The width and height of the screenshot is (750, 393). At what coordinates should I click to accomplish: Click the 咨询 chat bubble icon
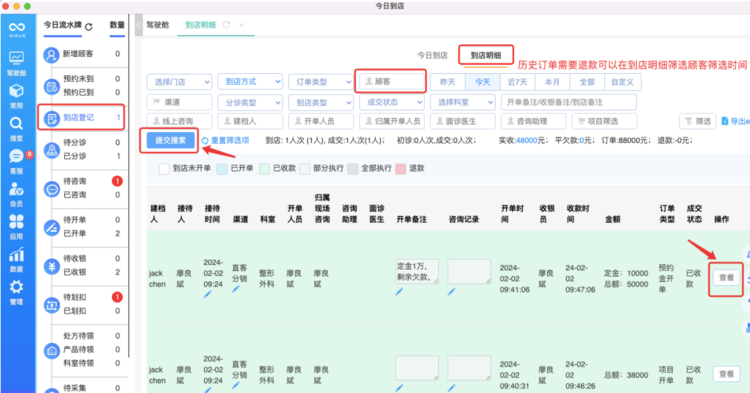[x=51, y=188]
